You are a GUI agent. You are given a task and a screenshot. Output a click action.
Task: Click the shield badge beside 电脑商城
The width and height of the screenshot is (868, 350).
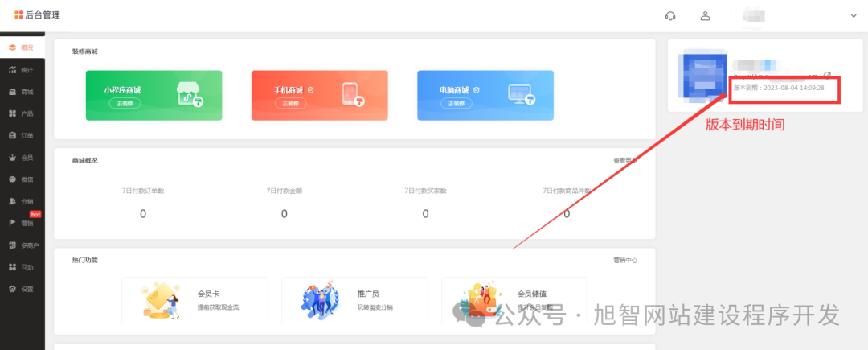pyautogui.click(x=476, y=90)
